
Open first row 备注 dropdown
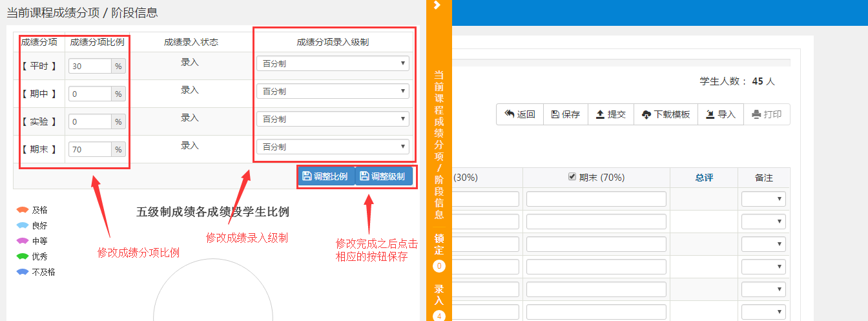pos(763,199)
